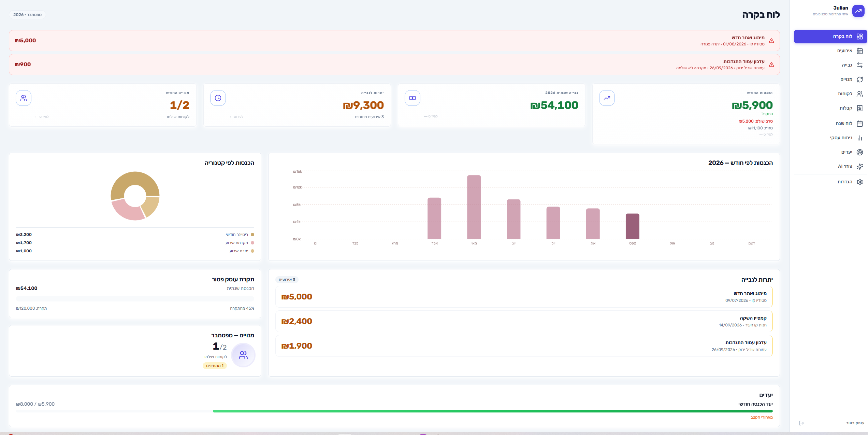Click the תקרת עוסק פטור progress bar
Image resolution: width=868 pixels, height=435 pixels.
point(135,299)
